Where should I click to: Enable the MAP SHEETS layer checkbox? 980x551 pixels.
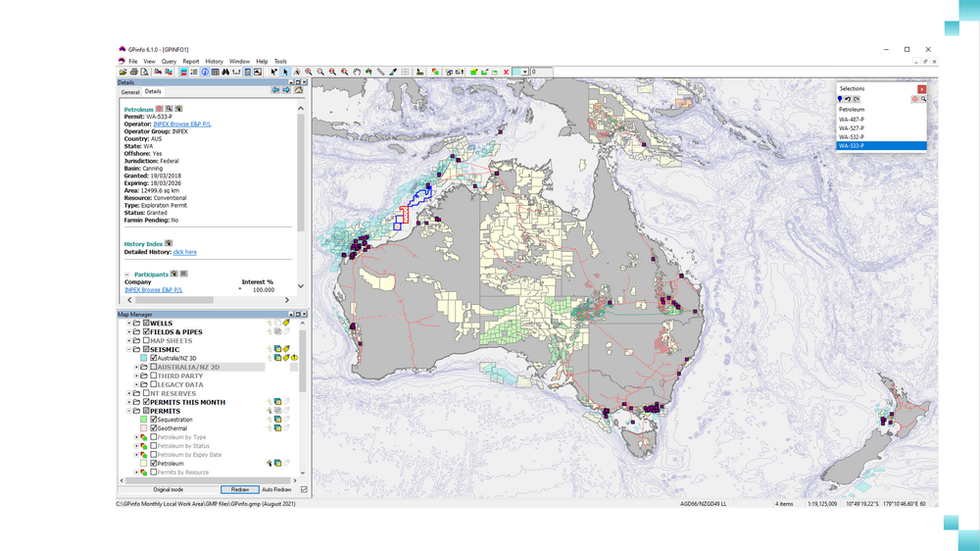[145, 340]
